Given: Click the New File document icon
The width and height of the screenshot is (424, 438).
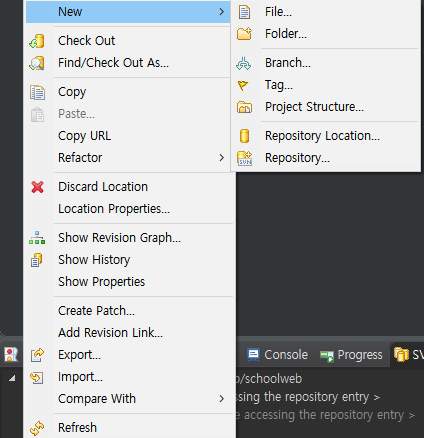Looking at the screenshot, I should point(244,12).
